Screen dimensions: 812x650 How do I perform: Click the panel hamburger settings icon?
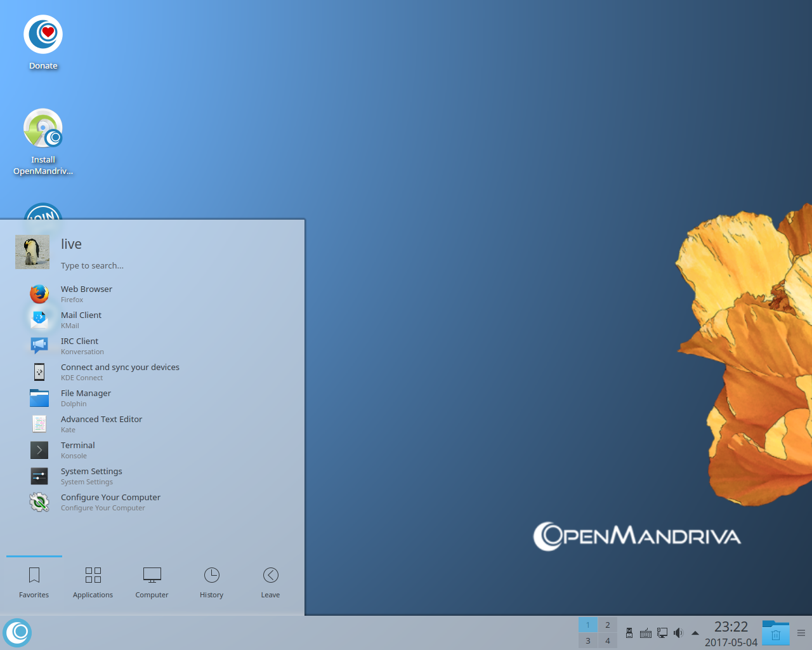(x=801, y=633)
